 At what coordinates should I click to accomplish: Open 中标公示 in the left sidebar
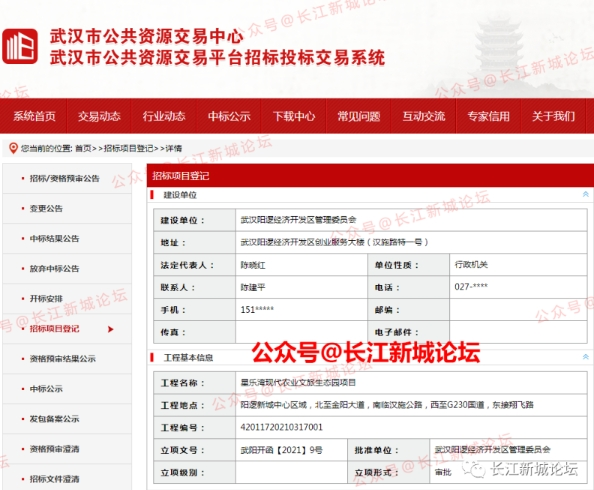pyautogui.click(x=46, y=389)
